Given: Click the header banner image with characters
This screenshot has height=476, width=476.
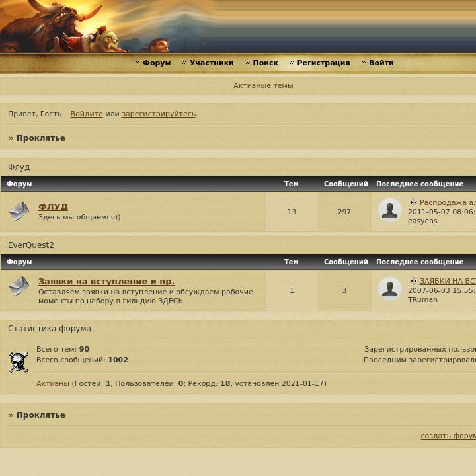Looking at the screenshot, I should pyautogui.click(x=238, y=26).
